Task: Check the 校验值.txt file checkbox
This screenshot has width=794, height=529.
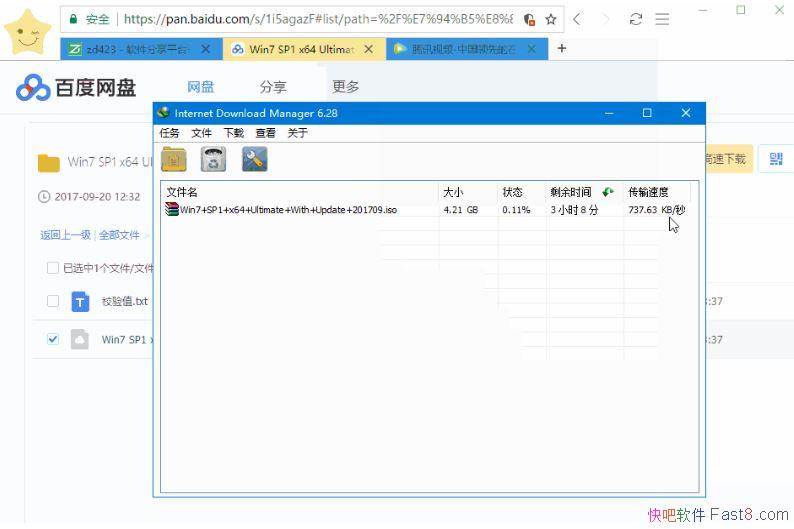Action: pos(53,301)
